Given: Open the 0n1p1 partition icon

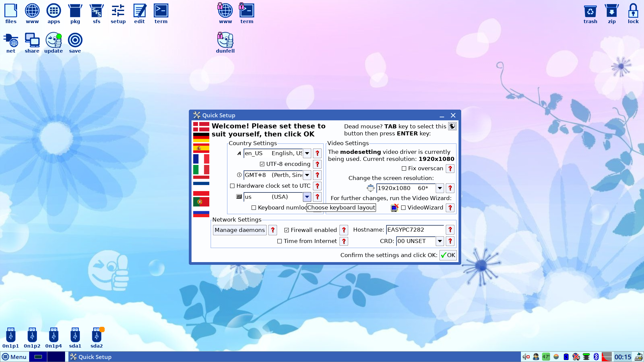Looking at the screenshot, I should coord(11,338).
